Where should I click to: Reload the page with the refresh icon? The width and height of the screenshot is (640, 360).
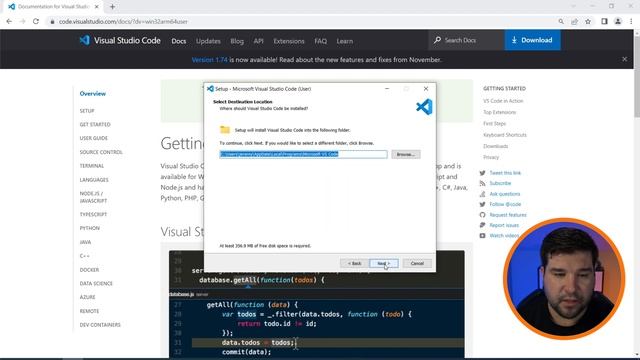pyautogui.click(x=36, y=22)
